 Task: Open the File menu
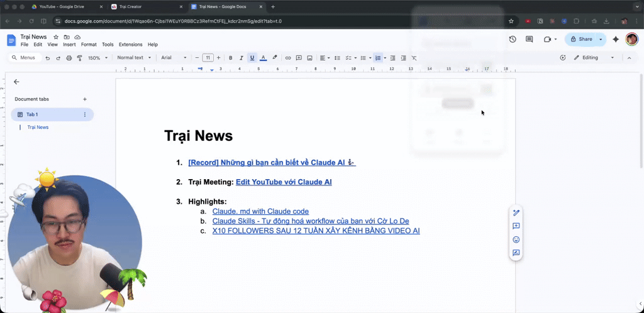[x=25, y=44]
